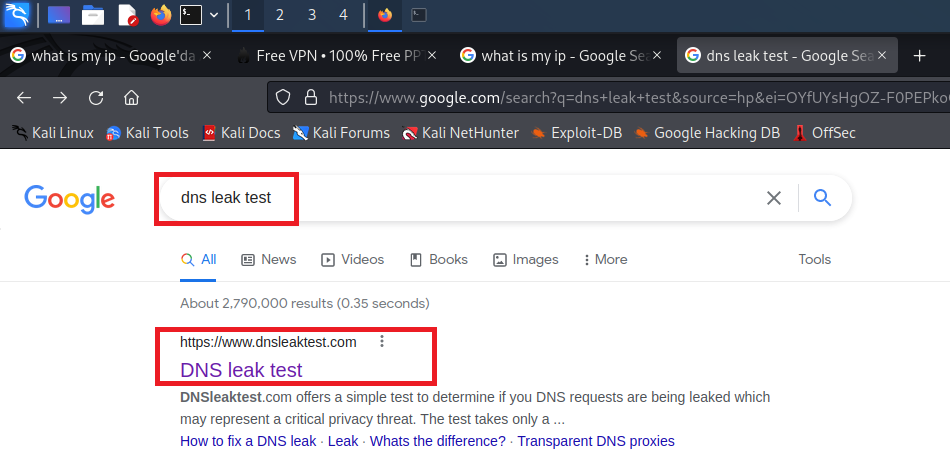
Task: Reload the current page
Action: (x=96, y=98)
